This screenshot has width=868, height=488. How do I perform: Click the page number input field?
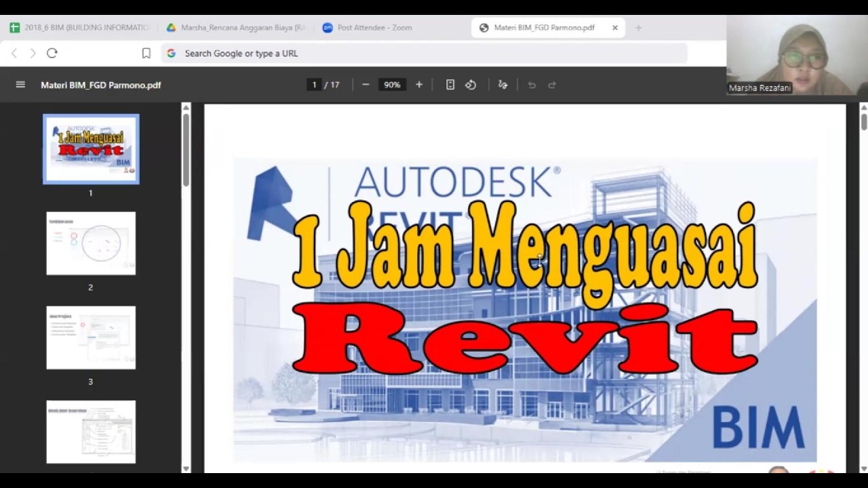[314, 85]
